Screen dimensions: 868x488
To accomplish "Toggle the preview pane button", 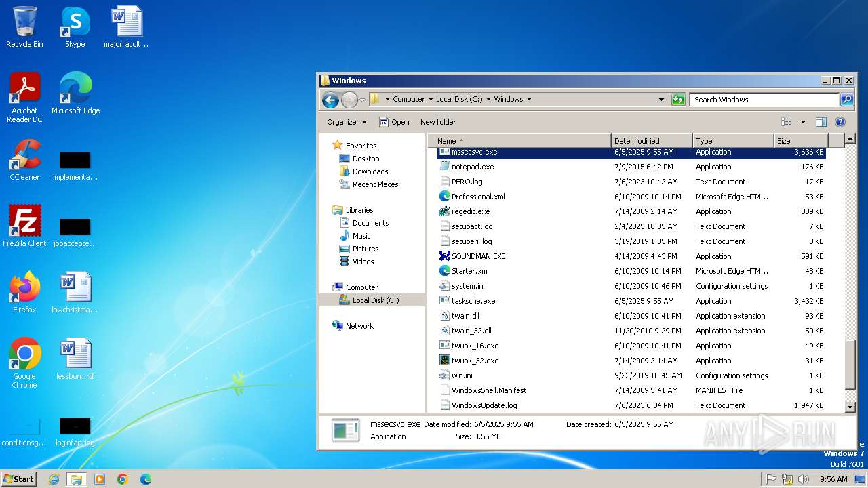I will (821, 122).
